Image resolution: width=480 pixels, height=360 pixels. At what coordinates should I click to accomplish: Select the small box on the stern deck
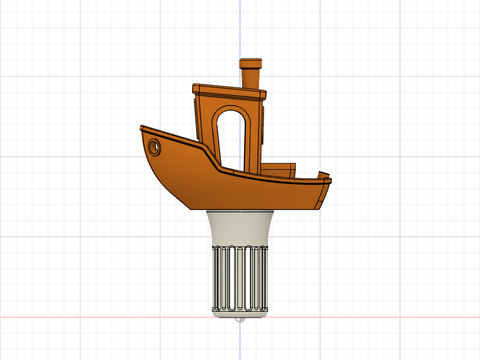278,170
